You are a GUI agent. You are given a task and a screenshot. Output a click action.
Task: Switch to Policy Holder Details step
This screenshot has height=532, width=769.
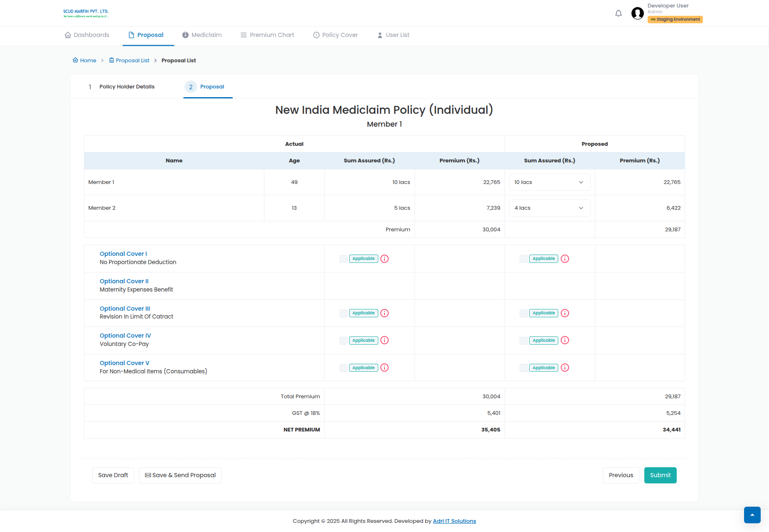121,87
